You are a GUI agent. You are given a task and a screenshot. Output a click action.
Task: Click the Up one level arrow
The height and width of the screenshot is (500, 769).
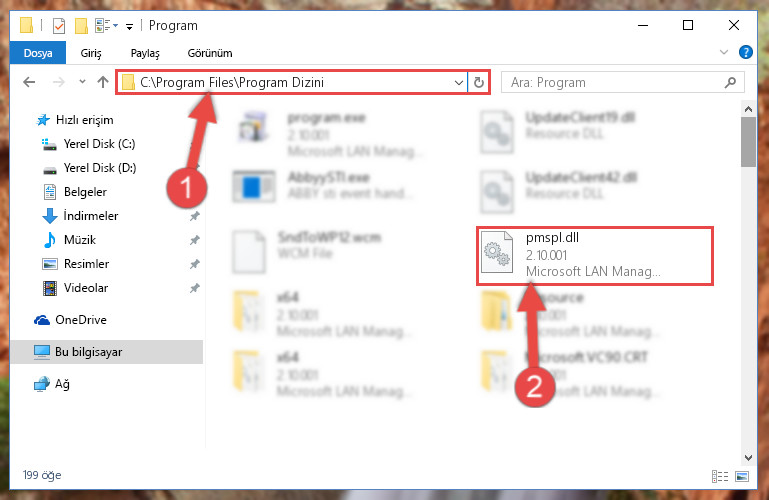click(103, 82)
